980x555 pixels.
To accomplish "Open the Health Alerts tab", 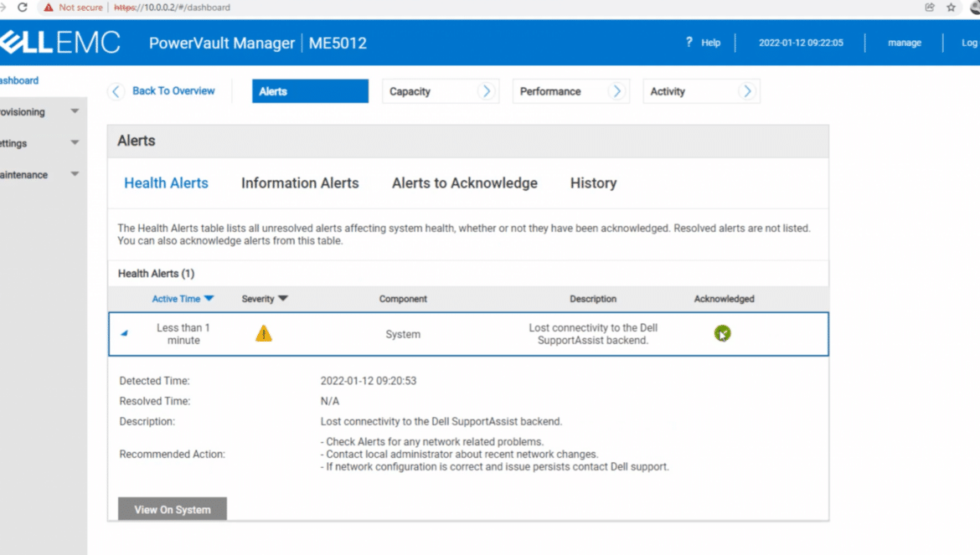I will click(166, 183).
